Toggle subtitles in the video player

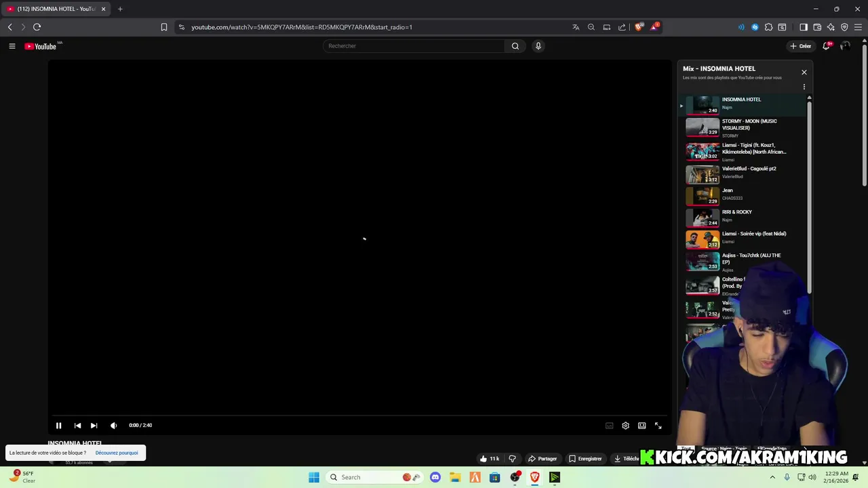[x=609, y=426]
